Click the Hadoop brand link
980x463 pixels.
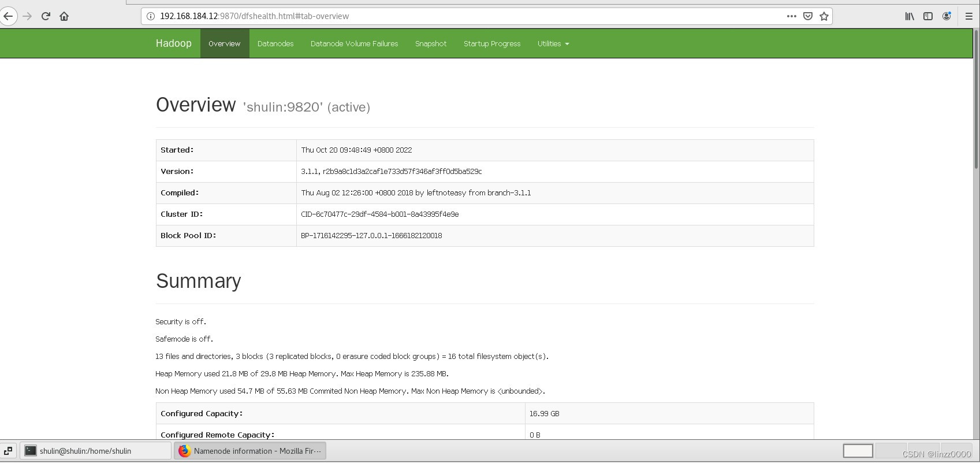click(173, 43)
